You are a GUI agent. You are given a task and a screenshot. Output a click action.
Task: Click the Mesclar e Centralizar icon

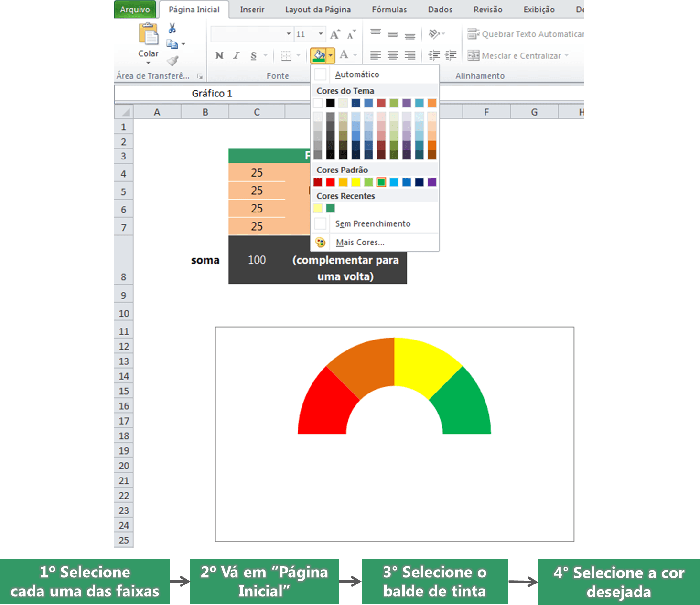[x=473, y=55]
